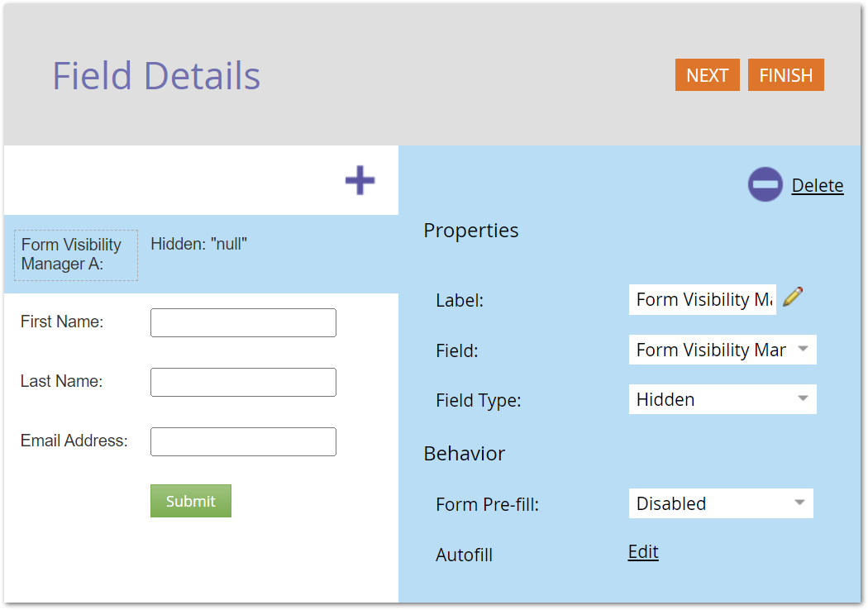Click the FINISH button
Viewport: 868px width, 610px height.
pos(785,74)
